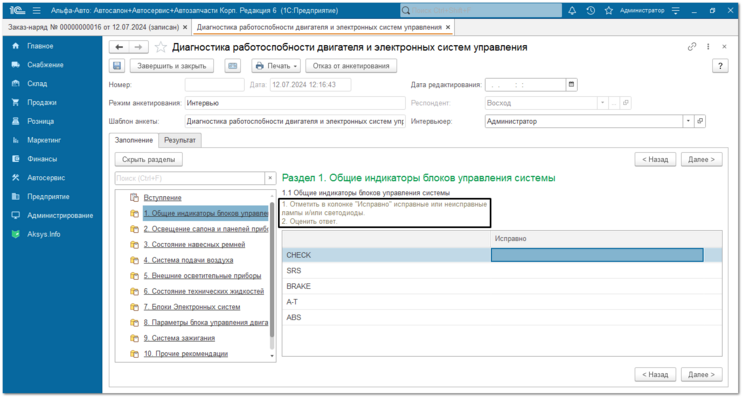Open Финансы section in sidebar
The image size is (743, 398).
point(42,159)
